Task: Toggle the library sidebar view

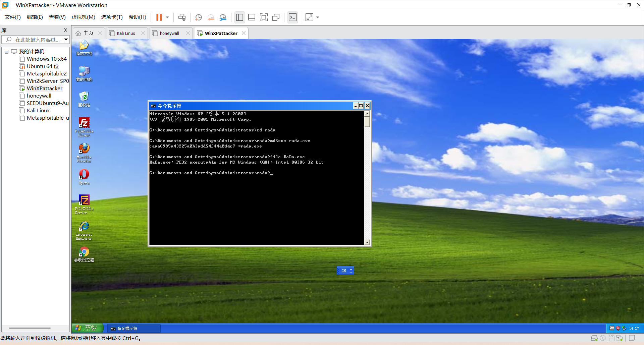Action: [x=239, y=17]
